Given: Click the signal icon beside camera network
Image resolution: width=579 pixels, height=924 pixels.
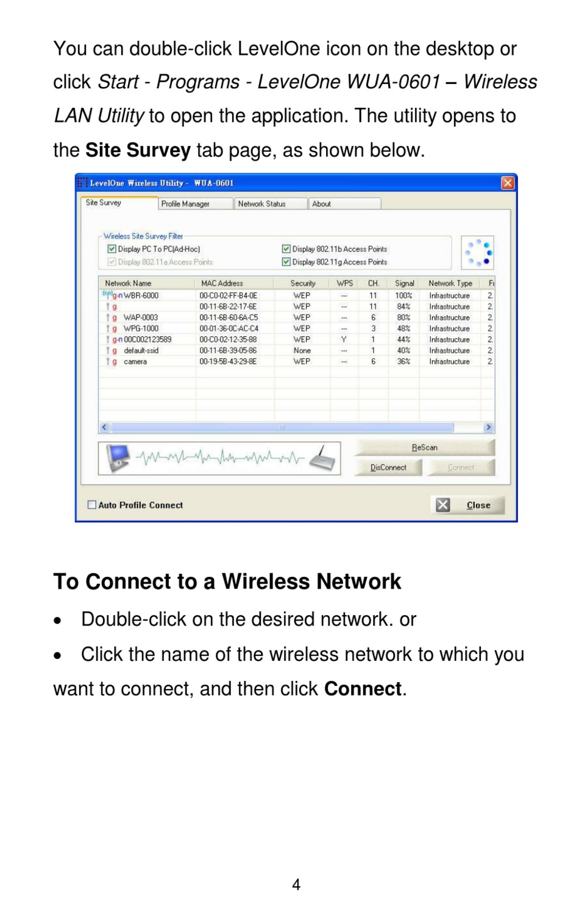Looking at the screenshot, I should tap(108, 362).
